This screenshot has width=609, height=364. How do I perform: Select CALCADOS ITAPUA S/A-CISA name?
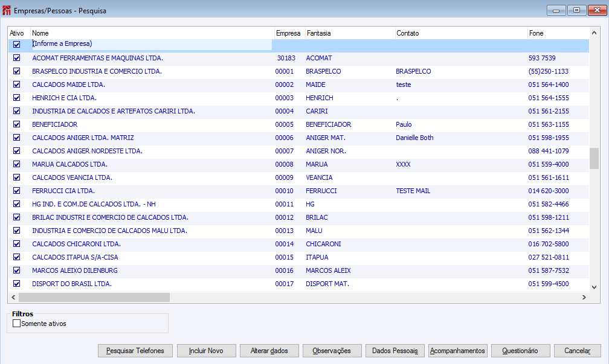click(x=75, y=257)
